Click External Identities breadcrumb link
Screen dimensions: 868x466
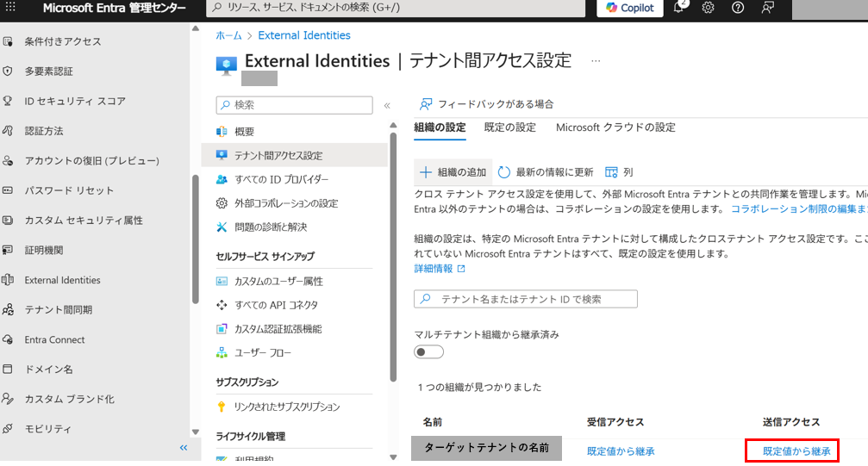point(304,35)
